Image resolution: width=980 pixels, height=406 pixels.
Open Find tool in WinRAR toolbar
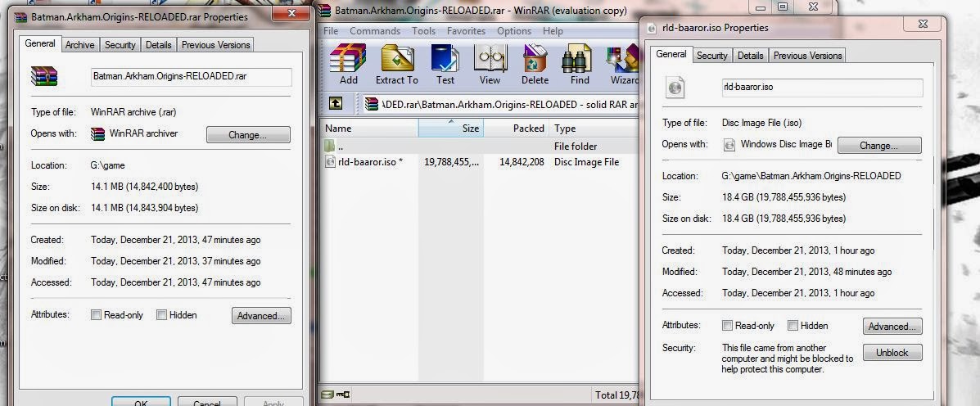(x=580, y=65)
